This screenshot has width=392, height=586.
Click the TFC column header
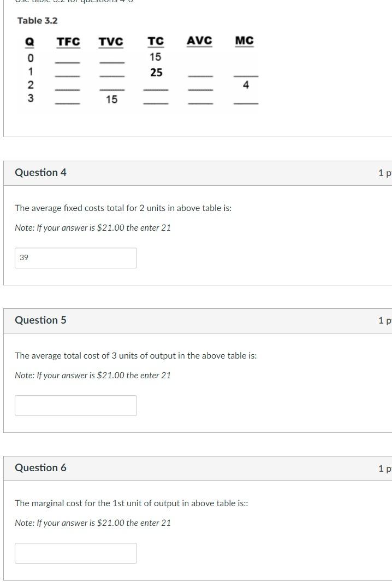67,40
